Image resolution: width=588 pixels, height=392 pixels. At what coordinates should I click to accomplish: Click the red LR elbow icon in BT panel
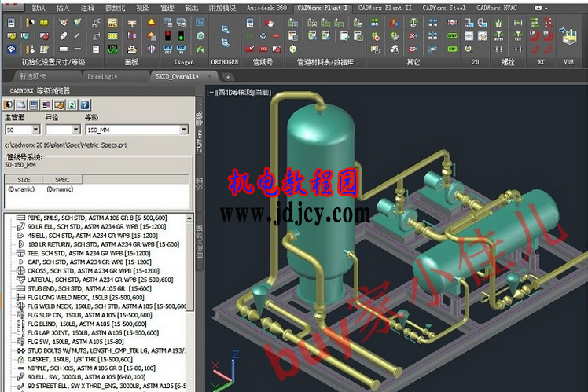[x=535, y=36]
